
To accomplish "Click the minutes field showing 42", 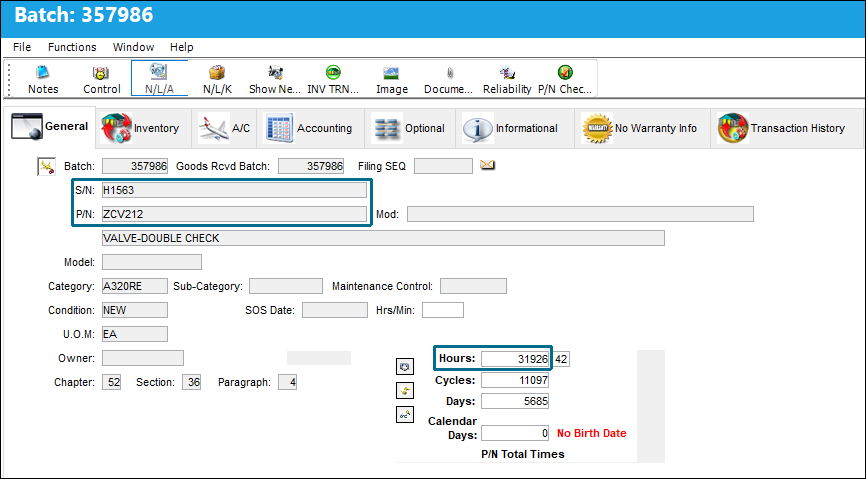I will 561,359.
